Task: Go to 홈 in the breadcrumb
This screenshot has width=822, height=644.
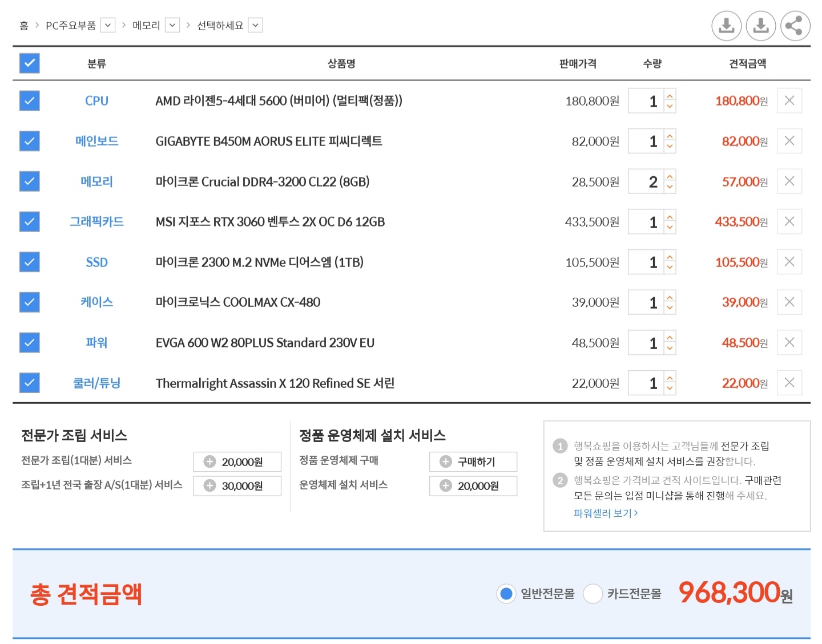Action: coord(23,25)
